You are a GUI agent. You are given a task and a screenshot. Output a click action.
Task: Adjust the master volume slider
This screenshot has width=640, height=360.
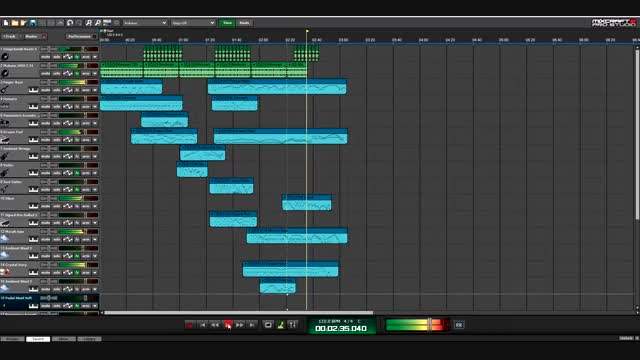point(429,325)
